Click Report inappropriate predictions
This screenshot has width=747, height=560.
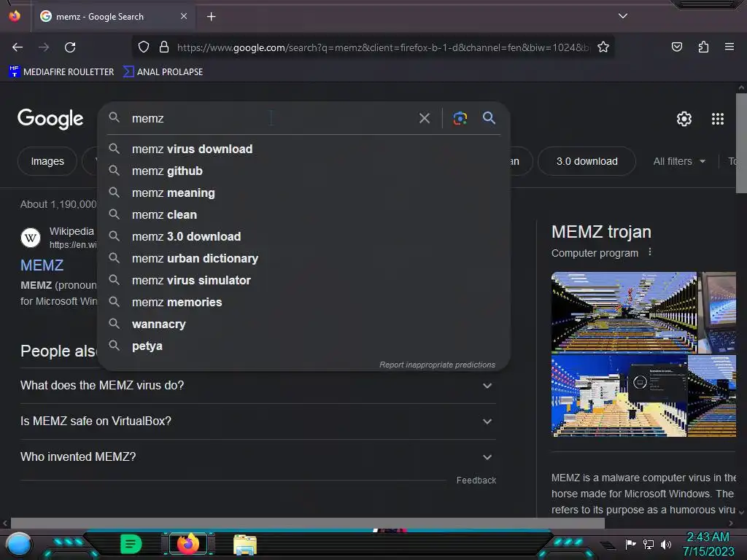click(437, 365)
